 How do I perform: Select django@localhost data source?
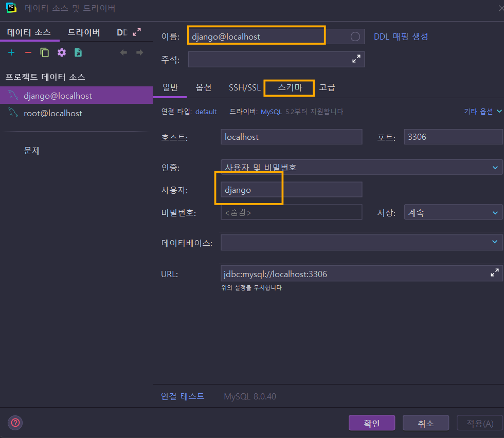[76, 96]
